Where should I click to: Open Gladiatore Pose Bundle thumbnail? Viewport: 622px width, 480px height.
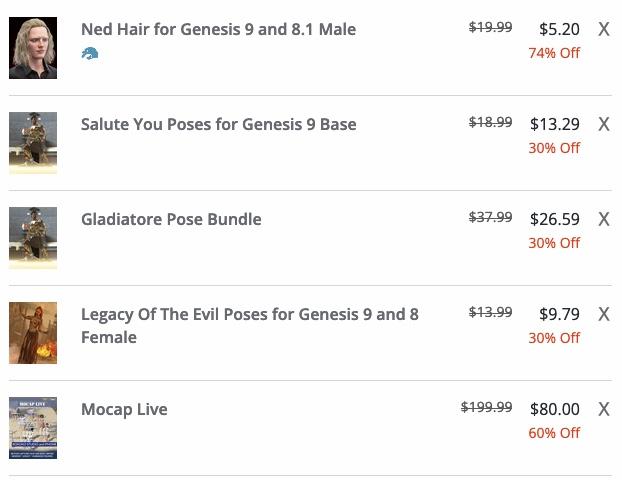click(33, 238)
